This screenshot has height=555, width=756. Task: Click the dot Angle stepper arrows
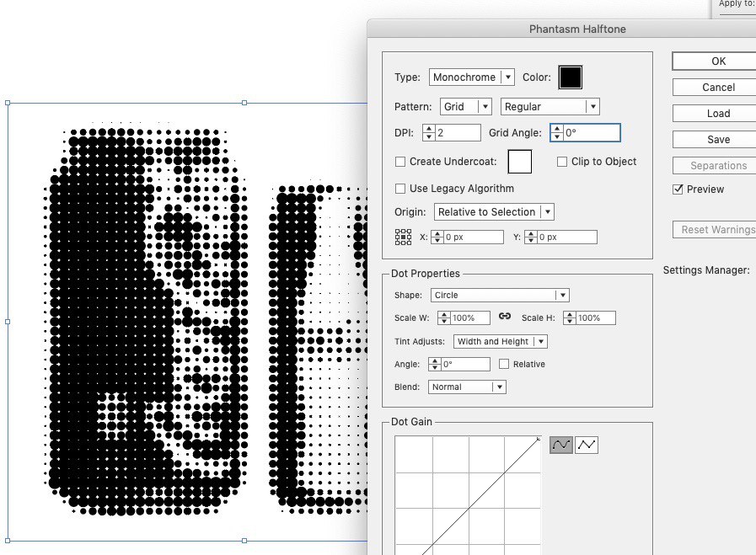click(x=435, y=364)
